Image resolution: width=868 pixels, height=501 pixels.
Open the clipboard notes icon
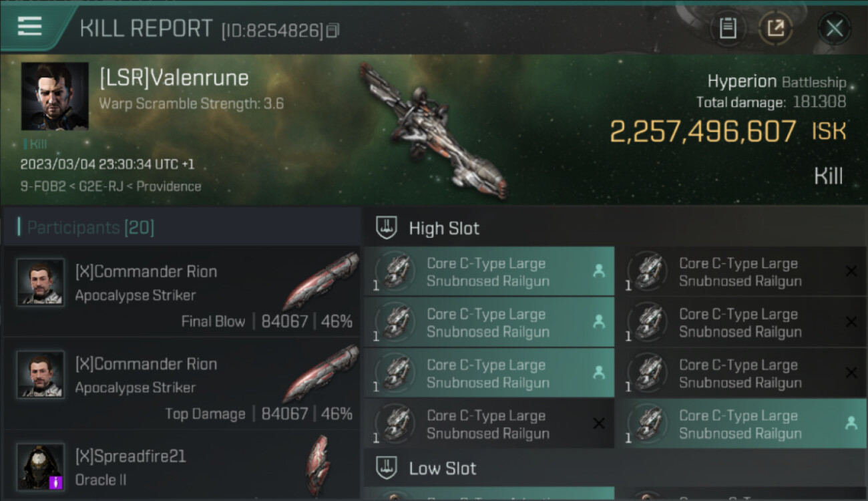pos(728,29)
